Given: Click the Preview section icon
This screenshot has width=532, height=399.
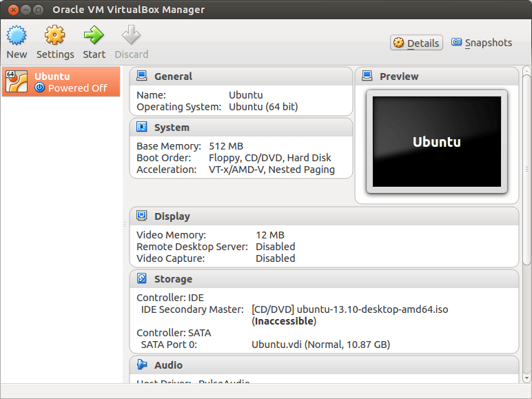Looking at the screenshot, I should (x=367, y=76).
